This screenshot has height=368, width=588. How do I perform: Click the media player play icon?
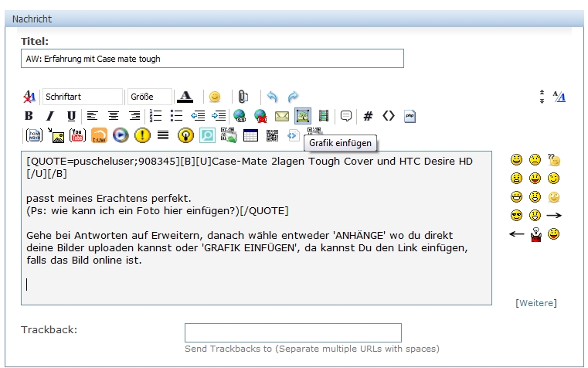[x=121, y=135]
